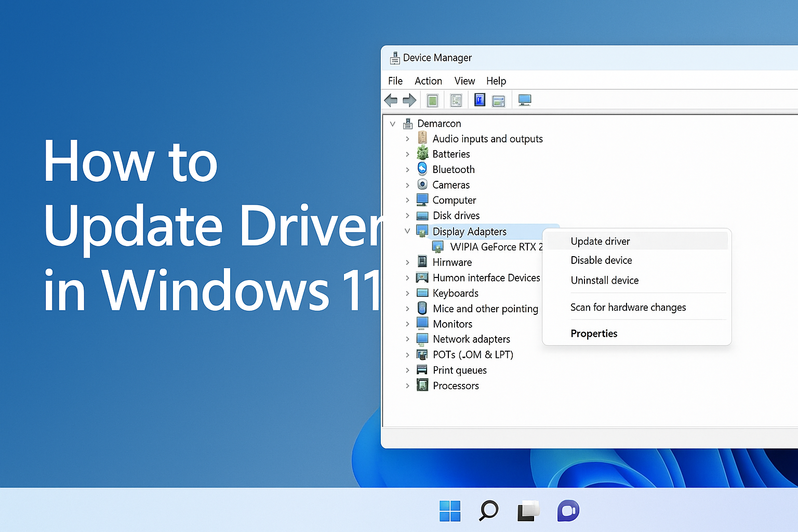
Task: Open the View menu
Action: pos(464,81)
